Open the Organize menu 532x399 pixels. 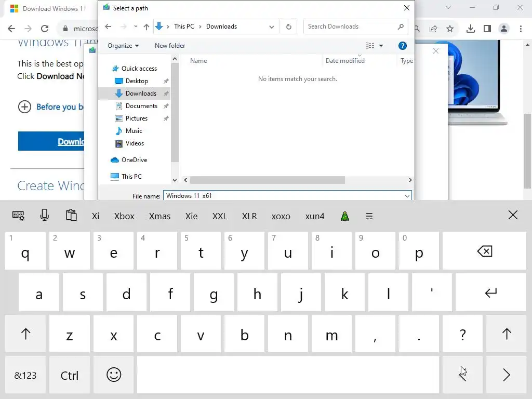point(123,46)
